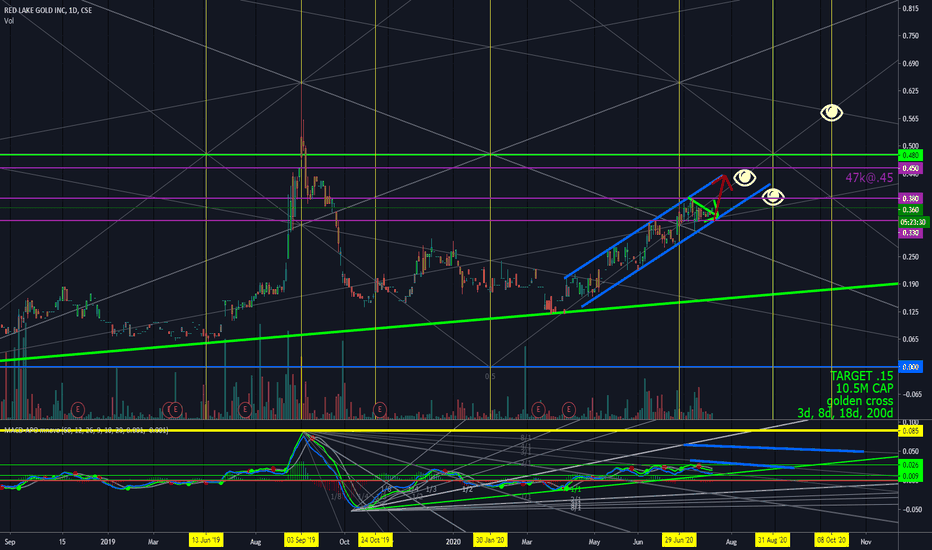Click the purple 0.450 price tag
Screen dimensions: 932x550
tap(911, 169)
